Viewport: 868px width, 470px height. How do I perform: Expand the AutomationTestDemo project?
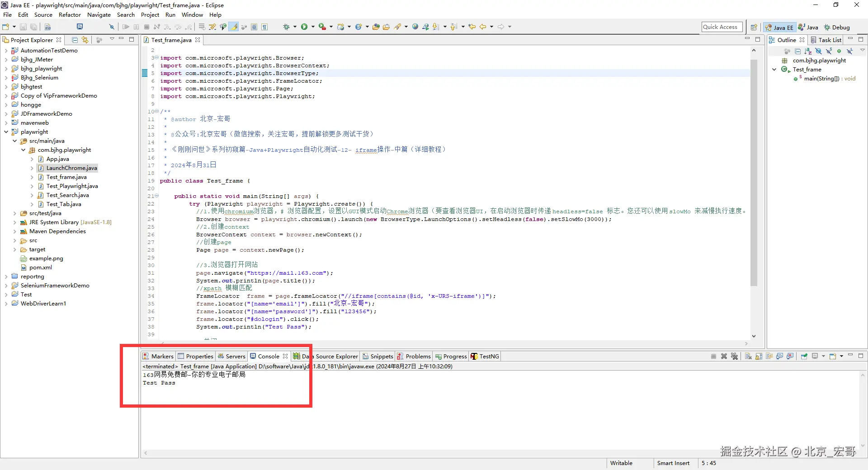click(6, 51)
